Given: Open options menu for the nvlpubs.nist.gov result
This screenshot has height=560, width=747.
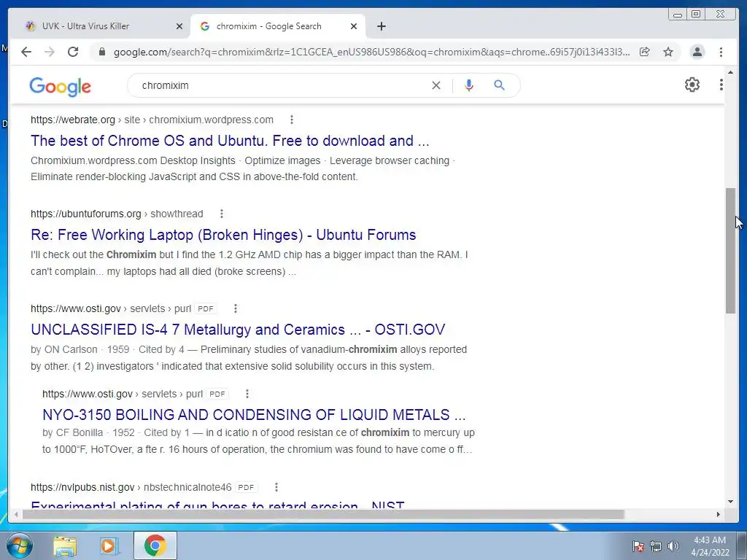Looking at the screenshot, I should click(x=276, y=487).
